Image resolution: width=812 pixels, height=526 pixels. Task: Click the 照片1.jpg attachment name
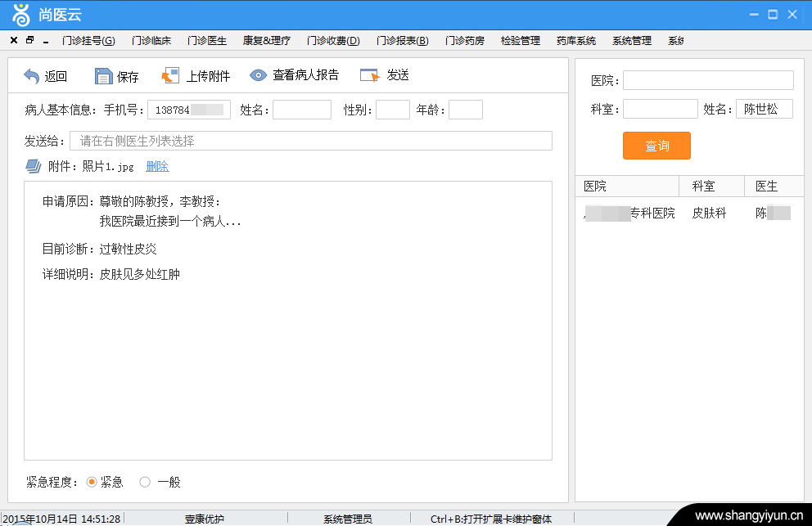coord(108,166)
